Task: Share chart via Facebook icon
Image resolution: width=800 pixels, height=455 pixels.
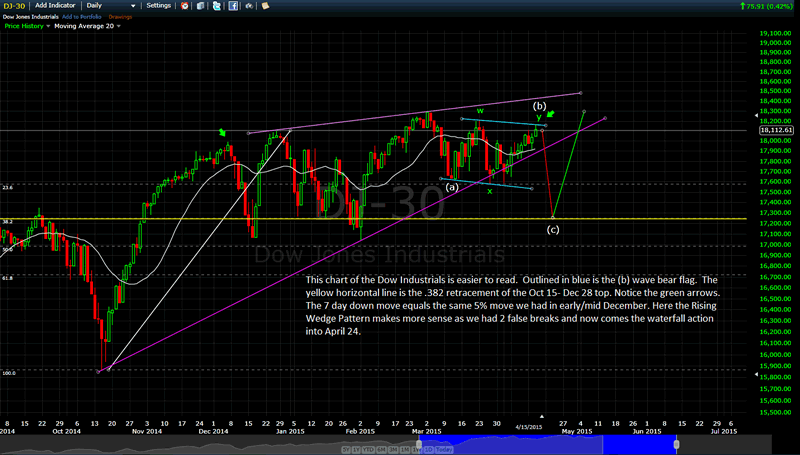Action: 233,6
